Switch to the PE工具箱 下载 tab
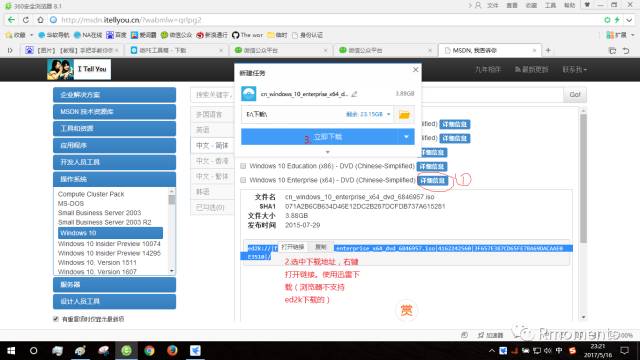 [x=176, y=50]
